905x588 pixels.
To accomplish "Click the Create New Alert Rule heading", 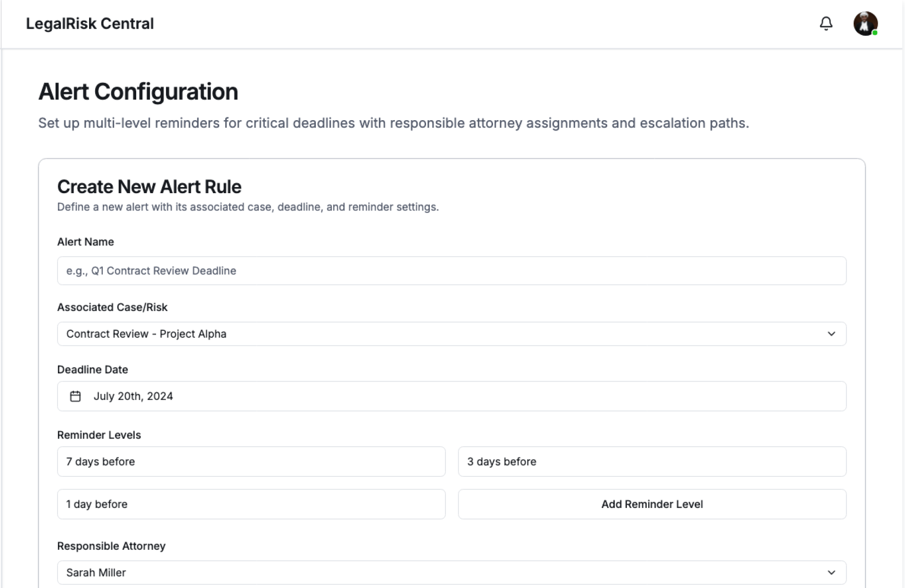I will pos(149,187).
